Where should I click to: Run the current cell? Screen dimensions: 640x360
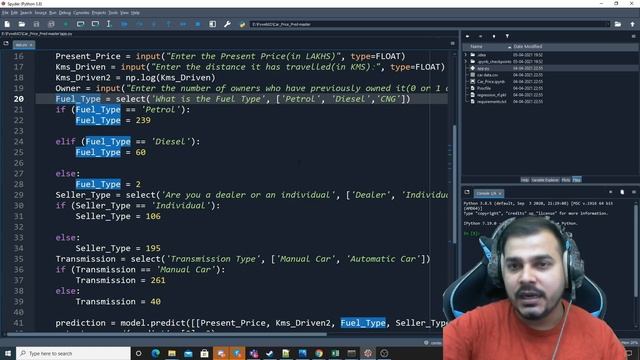(80, 24)
